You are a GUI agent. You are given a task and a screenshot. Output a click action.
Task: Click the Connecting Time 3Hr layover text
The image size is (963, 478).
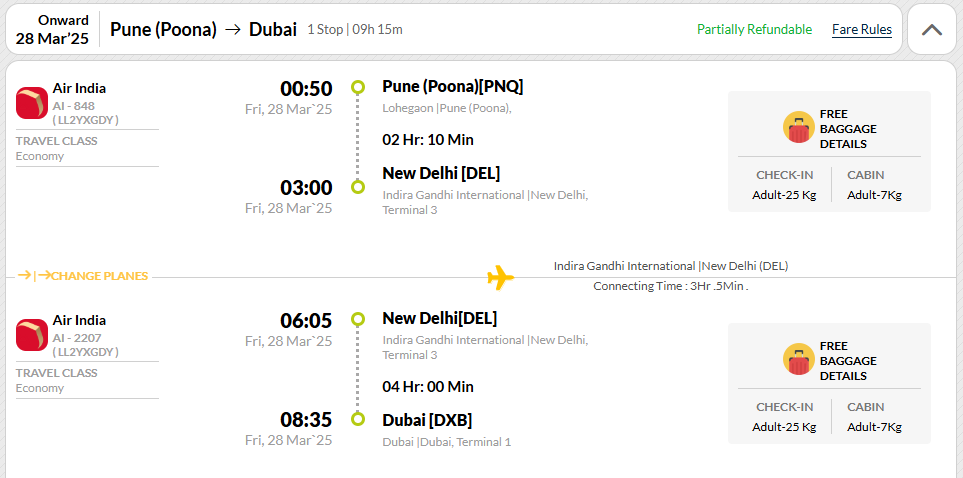(671, 286)
